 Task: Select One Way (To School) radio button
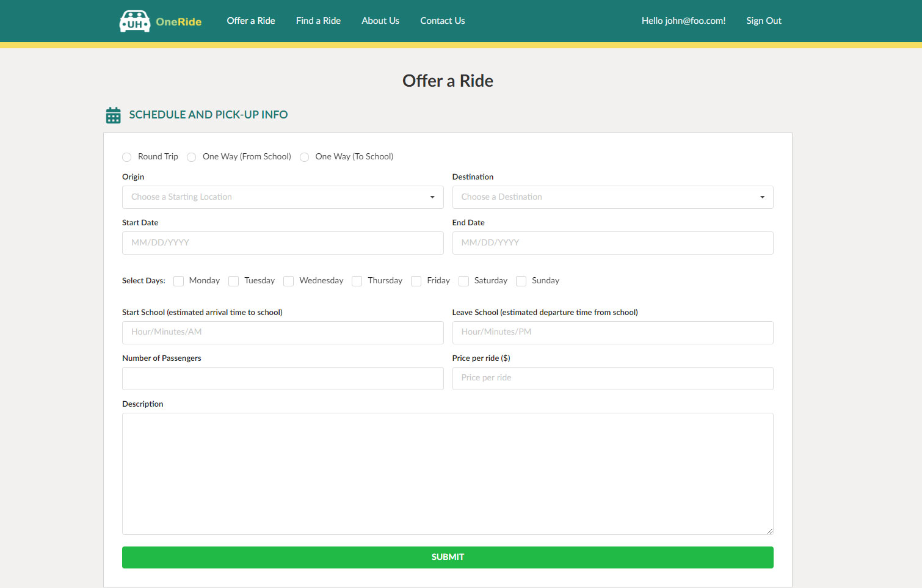304,157
